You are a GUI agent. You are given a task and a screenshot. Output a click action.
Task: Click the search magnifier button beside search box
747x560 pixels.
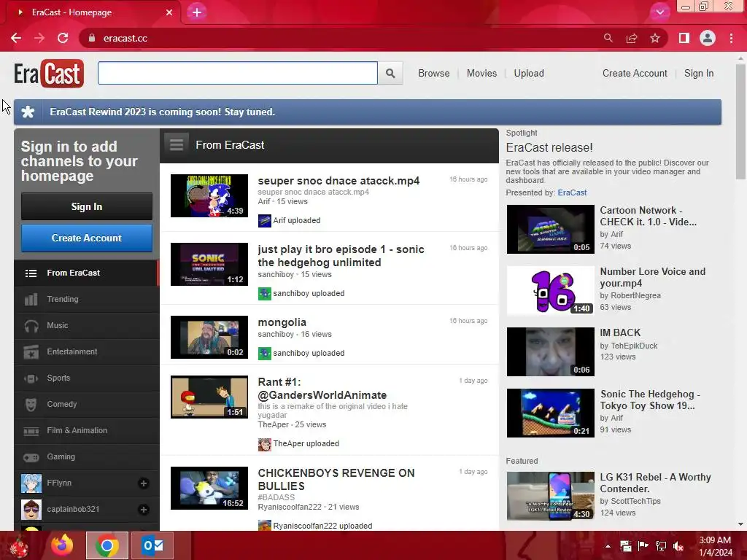tap(390, 74)
